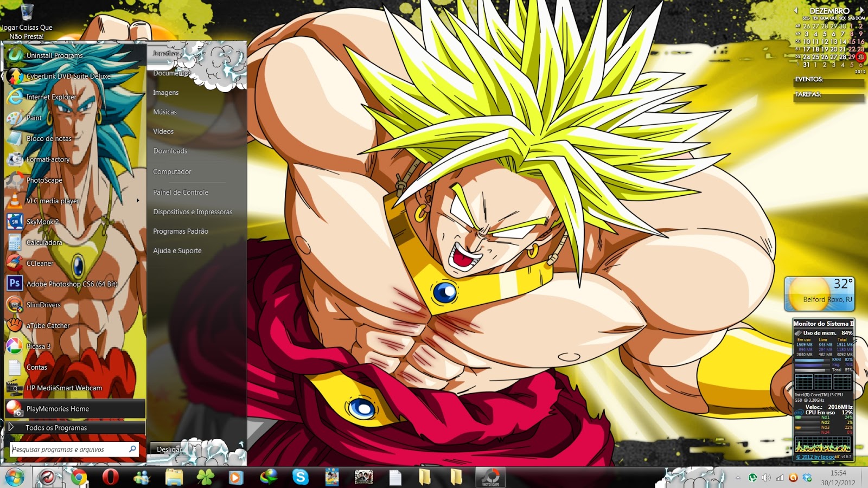
Task: Click the Windows Start orb
Action: tap(15, 478)
